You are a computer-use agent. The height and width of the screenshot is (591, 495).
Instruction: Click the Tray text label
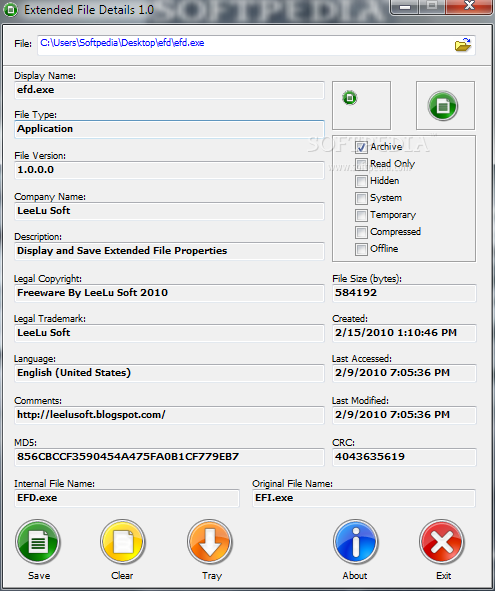tap(211, 576)
